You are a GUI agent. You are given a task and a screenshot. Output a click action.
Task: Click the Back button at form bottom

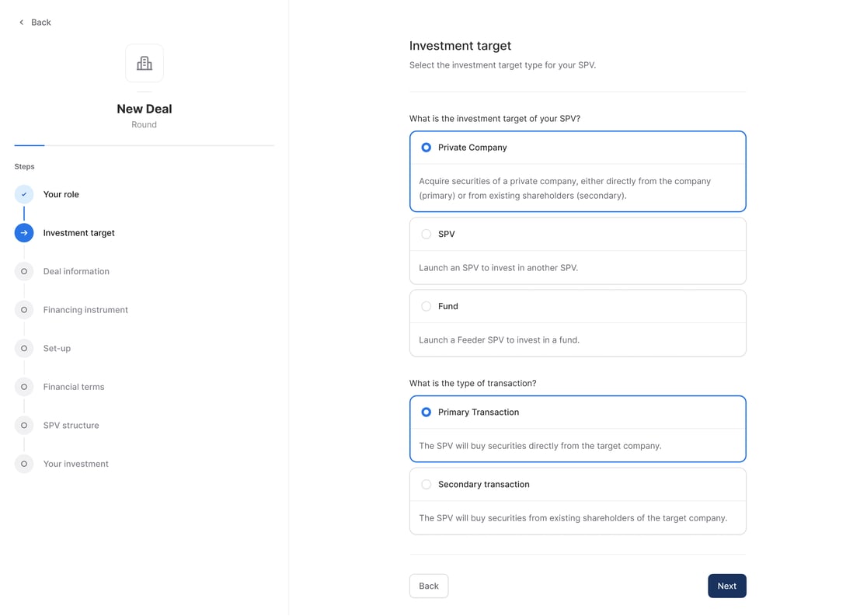429,586
